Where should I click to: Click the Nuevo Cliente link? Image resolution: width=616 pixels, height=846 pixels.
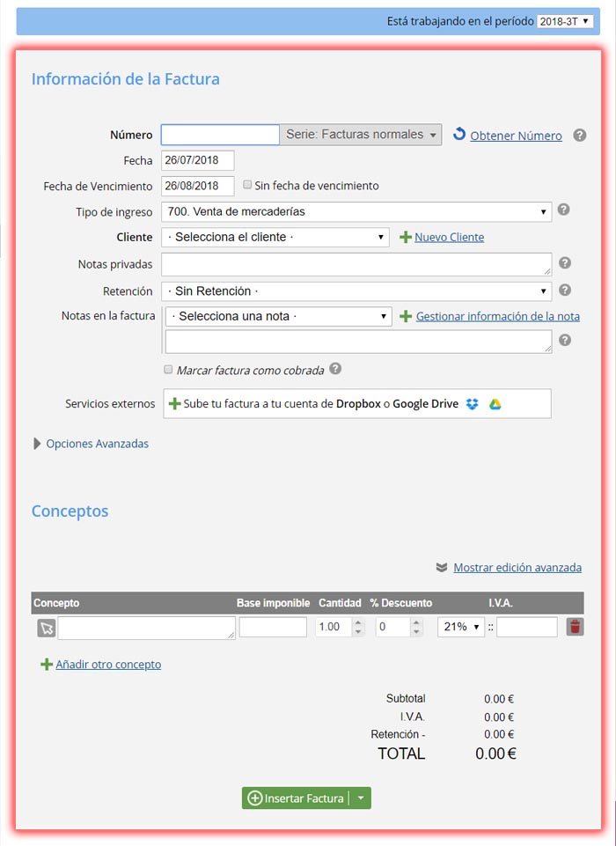[x=449, y=237]
